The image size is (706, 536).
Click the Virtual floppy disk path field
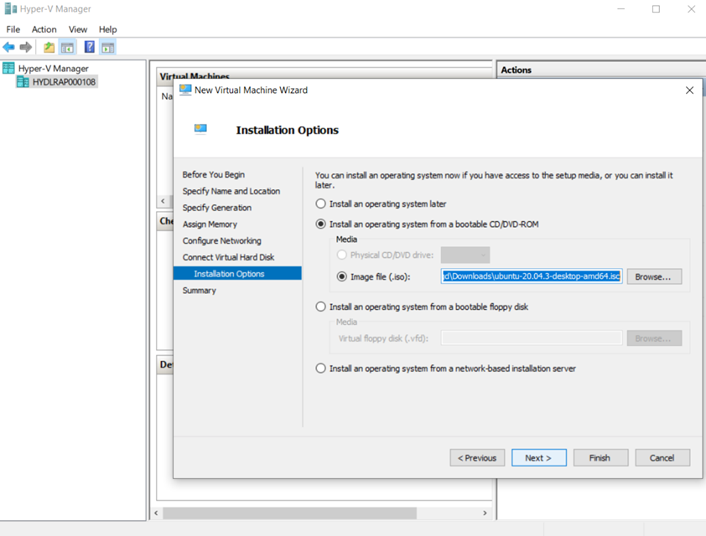point(531,338)
